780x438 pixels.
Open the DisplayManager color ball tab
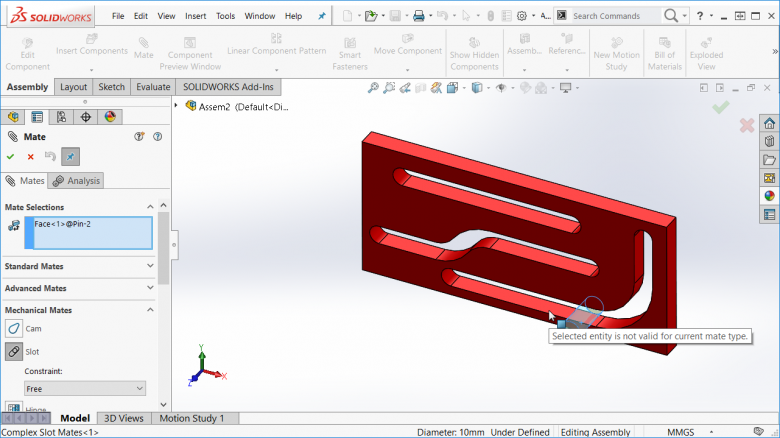pos(110,117)
